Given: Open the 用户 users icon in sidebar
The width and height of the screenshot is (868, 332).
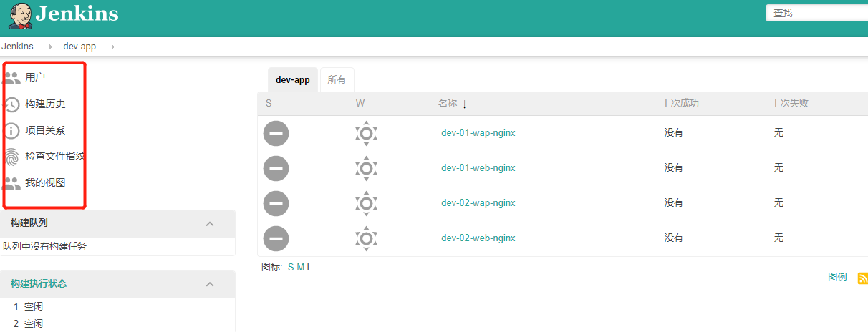Looking at the screenshot, I should pyautogui.click(x=12, y=77).
